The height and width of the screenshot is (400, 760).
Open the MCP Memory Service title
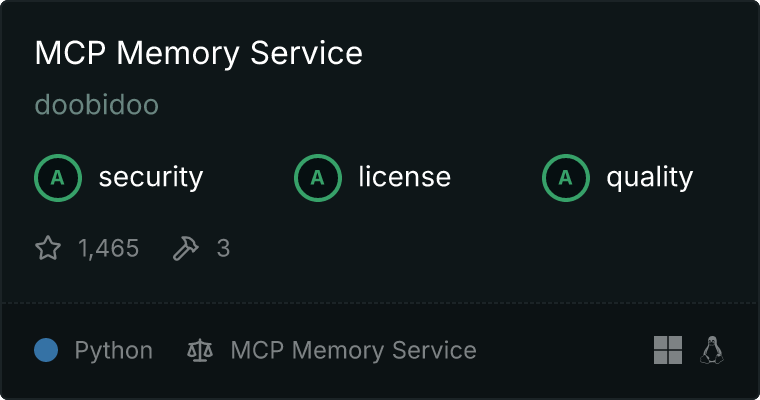(199, 53)
